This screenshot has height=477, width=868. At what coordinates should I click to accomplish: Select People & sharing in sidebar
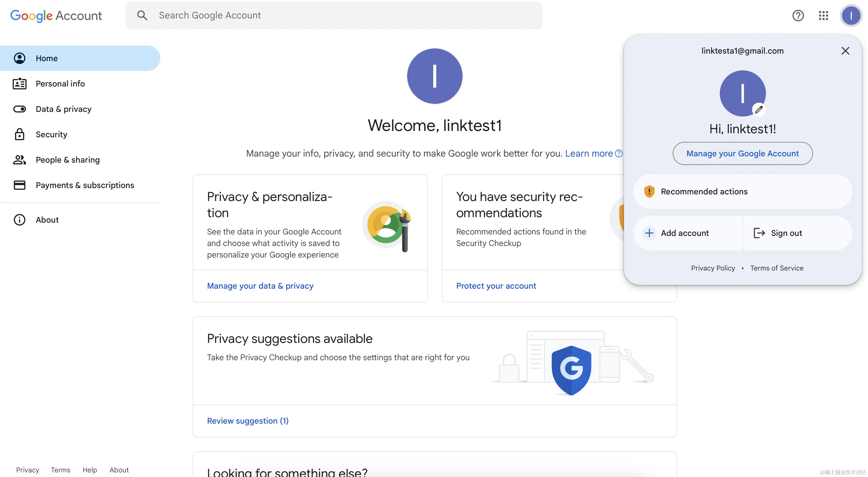click(x=67, y=160)
